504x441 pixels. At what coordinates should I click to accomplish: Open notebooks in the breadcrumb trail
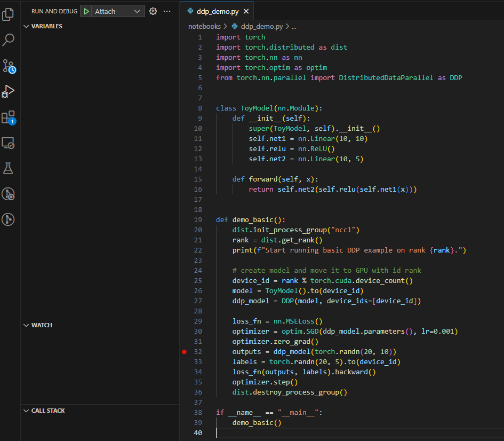[x=204, y=26]
